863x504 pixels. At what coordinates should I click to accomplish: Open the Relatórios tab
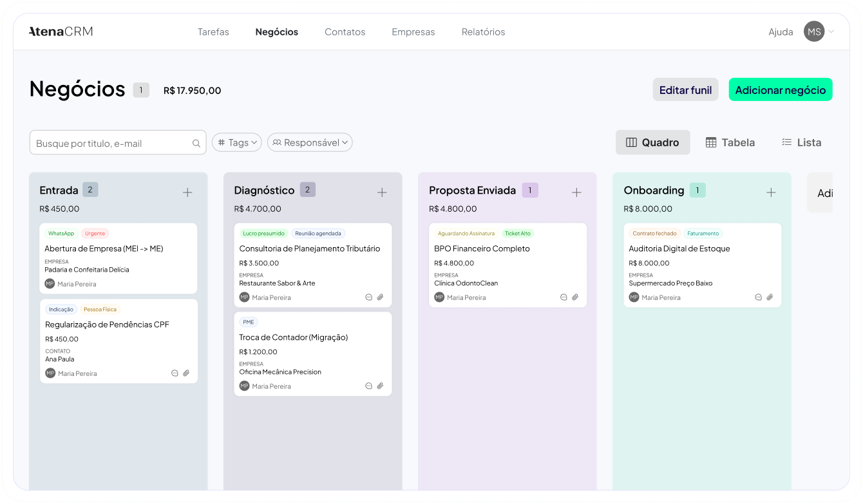pyautogui.click(x=483, y=32)
